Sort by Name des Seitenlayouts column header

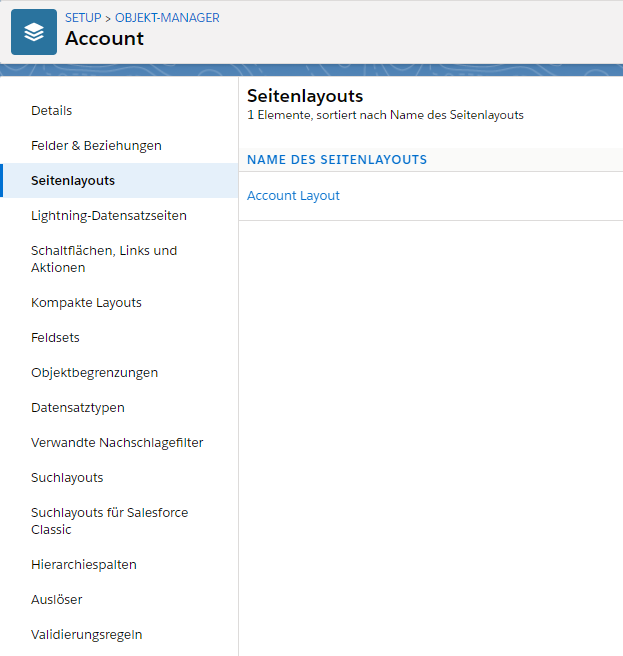(337, 159)
